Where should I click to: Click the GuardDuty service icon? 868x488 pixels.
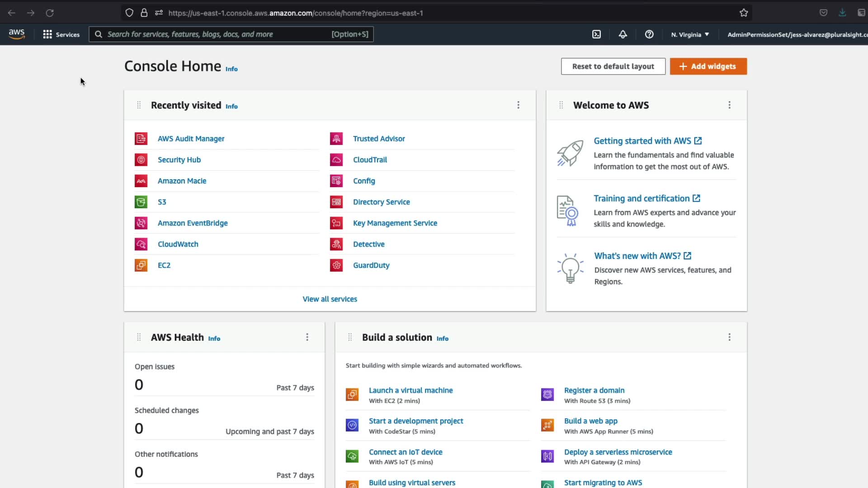pos(336,265)
